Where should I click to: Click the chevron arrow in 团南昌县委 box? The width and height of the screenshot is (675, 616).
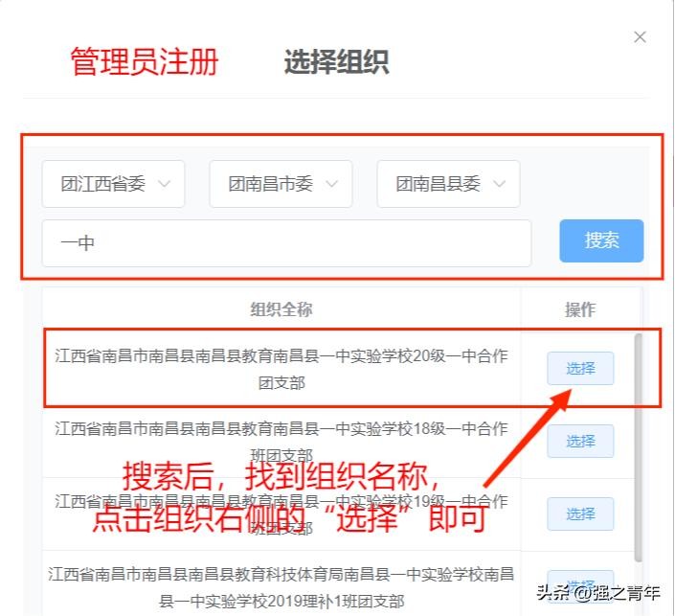coord(500,184)
